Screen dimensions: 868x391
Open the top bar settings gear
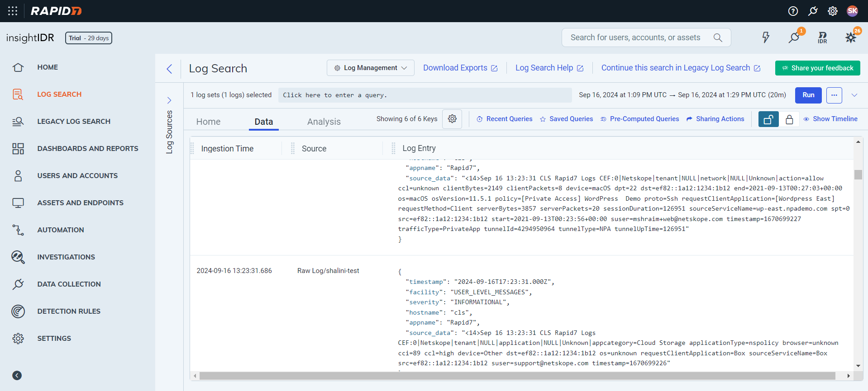pos(833,11)
